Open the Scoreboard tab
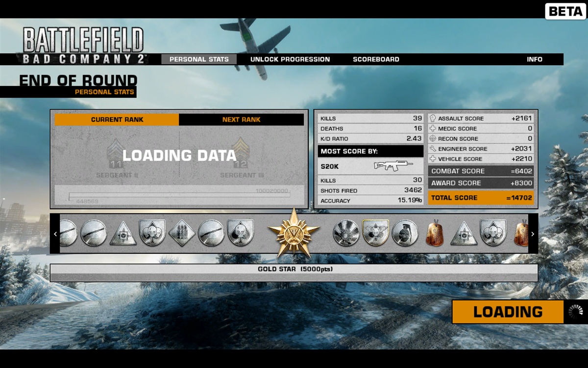 [376, 59]
